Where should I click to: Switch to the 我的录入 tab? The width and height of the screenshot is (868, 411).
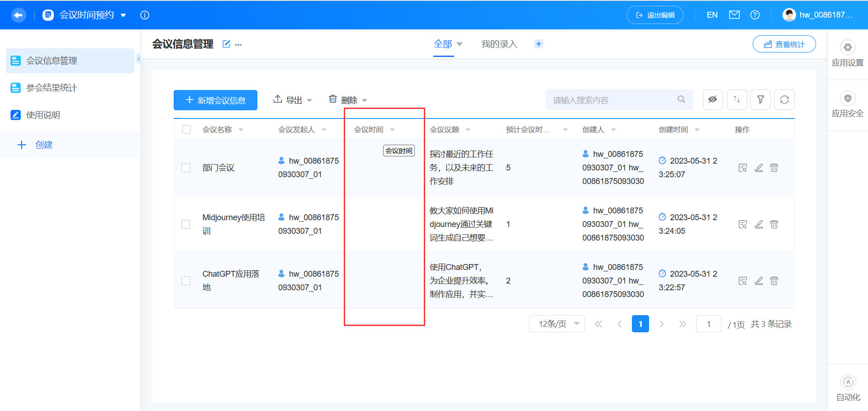(499, 43)
